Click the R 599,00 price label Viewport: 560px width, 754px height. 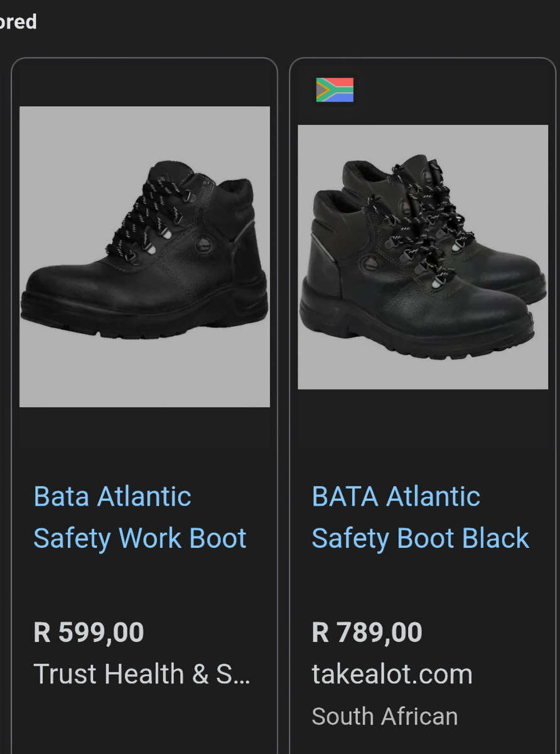89,631
